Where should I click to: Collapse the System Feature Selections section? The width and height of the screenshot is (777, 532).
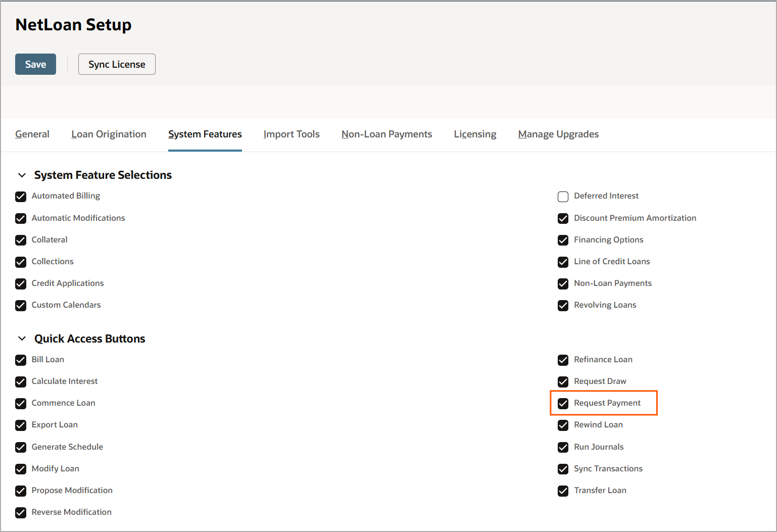[x=22, y=175]
